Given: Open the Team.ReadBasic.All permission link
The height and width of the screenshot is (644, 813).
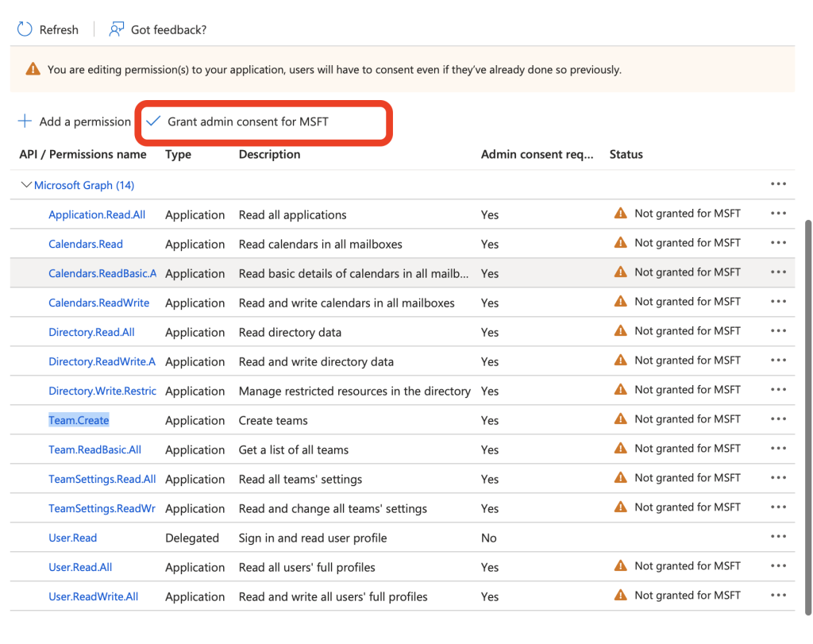Looking at the screenshot, I should [x=95, y=449].
